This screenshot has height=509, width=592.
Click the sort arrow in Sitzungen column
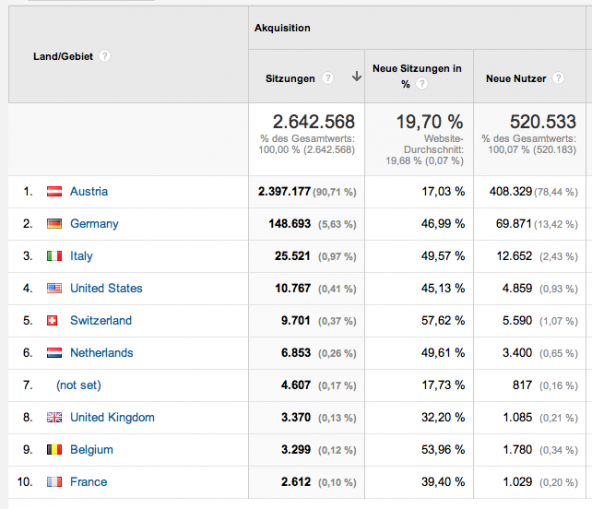point(356,77)
